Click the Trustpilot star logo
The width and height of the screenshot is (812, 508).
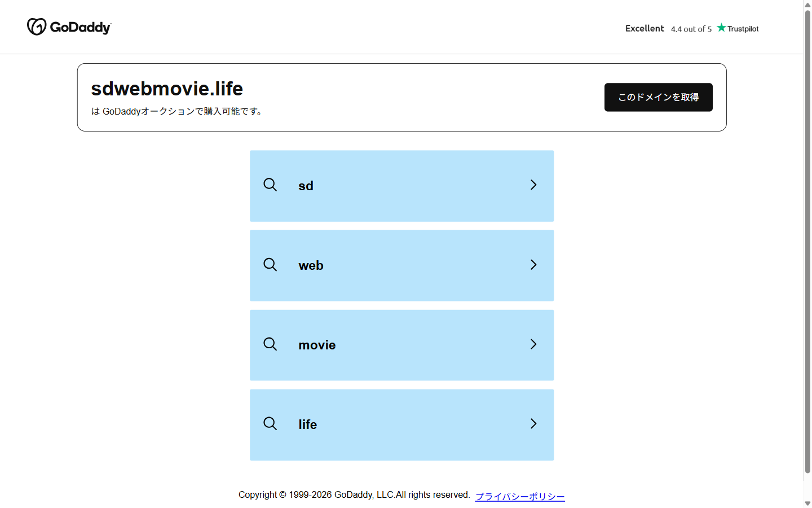738,28
